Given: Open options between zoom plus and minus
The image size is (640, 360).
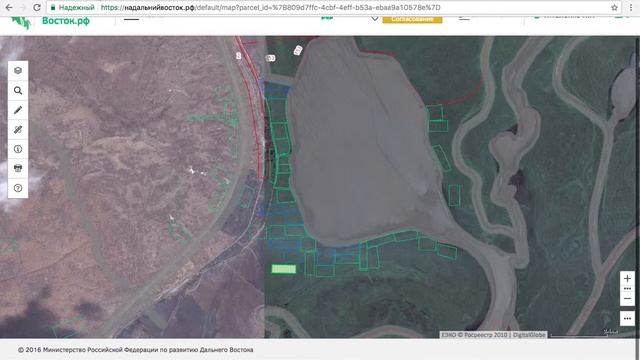Looking at the screenshot, I should 627,289.
